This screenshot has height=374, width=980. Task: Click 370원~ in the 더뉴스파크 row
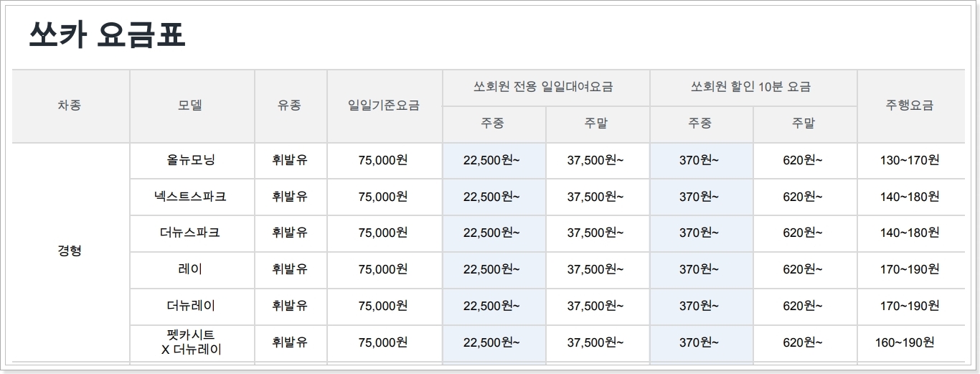point(699,233)
